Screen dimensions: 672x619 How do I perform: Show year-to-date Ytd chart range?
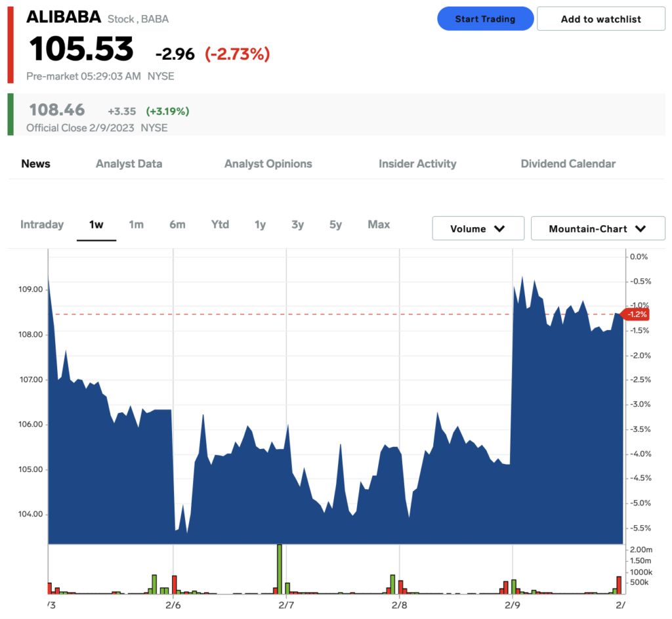(x=220, y=224)
